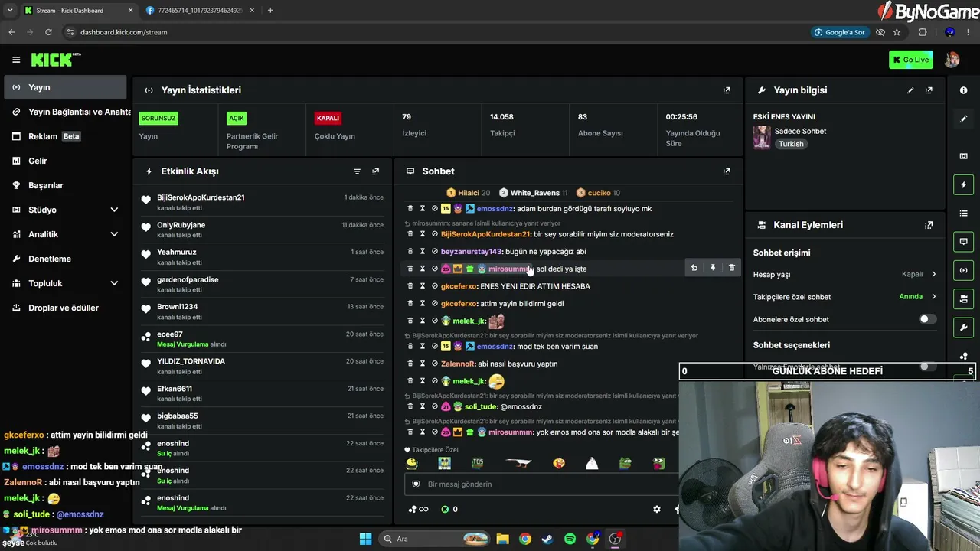
Task: Go to Gelir in the sidebar
Action: 65,161
